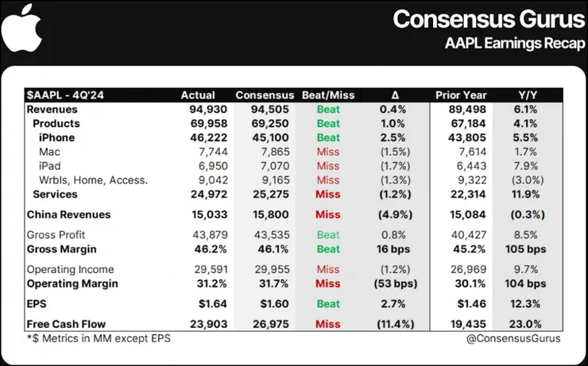The image size is (588, 366).
Task: Click the Consensus Gurus title
Action: pos(483,19)
